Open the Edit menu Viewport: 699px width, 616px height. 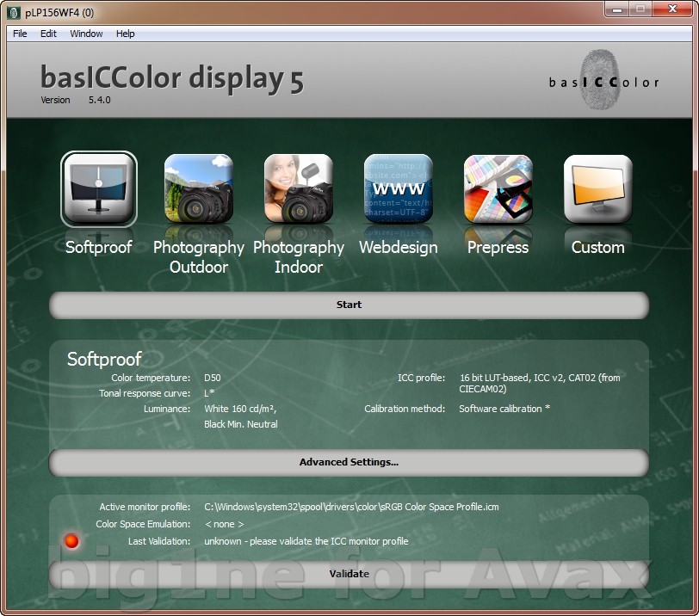[x=48, y=34]
